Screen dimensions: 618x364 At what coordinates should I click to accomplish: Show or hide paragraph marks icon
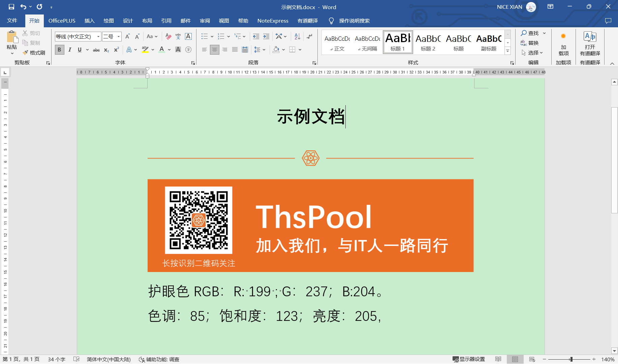click(309, 36)
